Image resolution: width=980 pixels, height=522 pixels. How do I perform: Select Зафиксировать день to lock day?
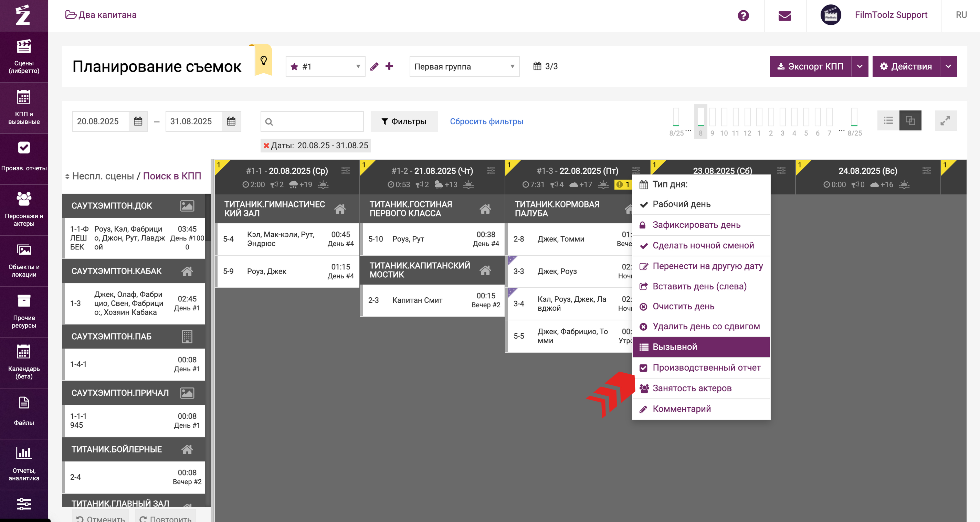coord(701,225)
